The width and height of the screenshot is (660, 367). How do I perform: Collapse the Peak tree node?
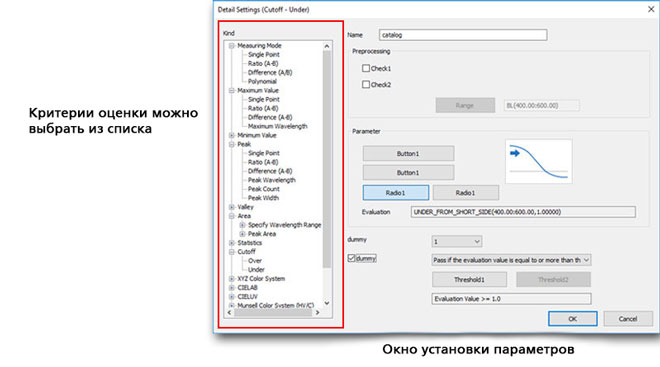[x=232, y=144]
